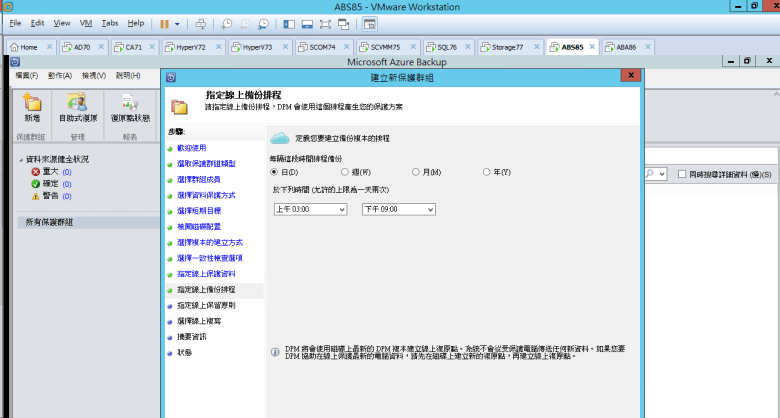Click the unity mode toolbar icon
Image resolution: width=780 pixels, height=418 pixels.
pos(344,24)
